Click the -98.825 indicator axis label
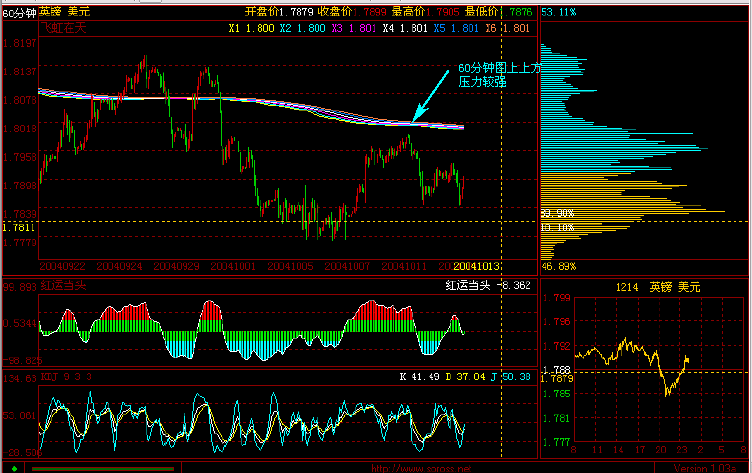The height and width of the screenshot is (473, 752). point(22,360)
